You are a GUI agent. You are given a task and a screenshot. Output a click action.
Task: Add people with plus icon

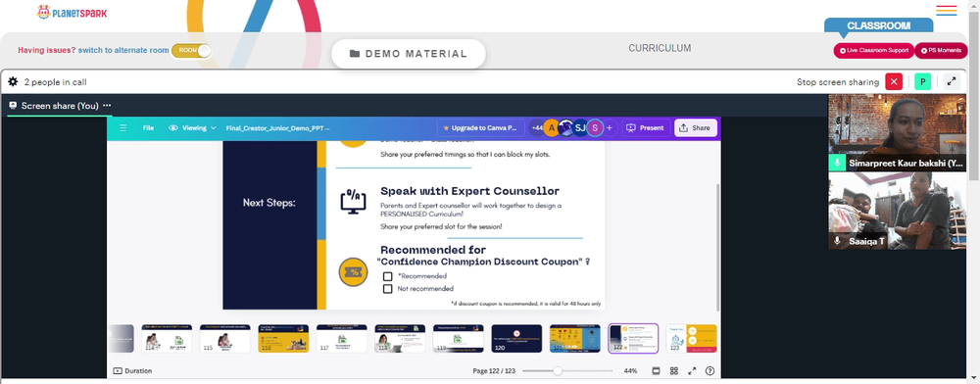609,128
